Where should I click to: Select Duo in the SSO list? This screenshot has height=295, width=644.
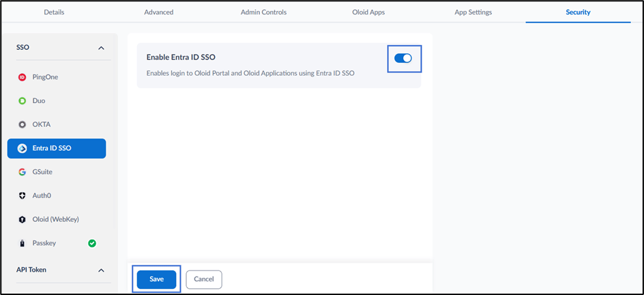(x=57, y=100)
